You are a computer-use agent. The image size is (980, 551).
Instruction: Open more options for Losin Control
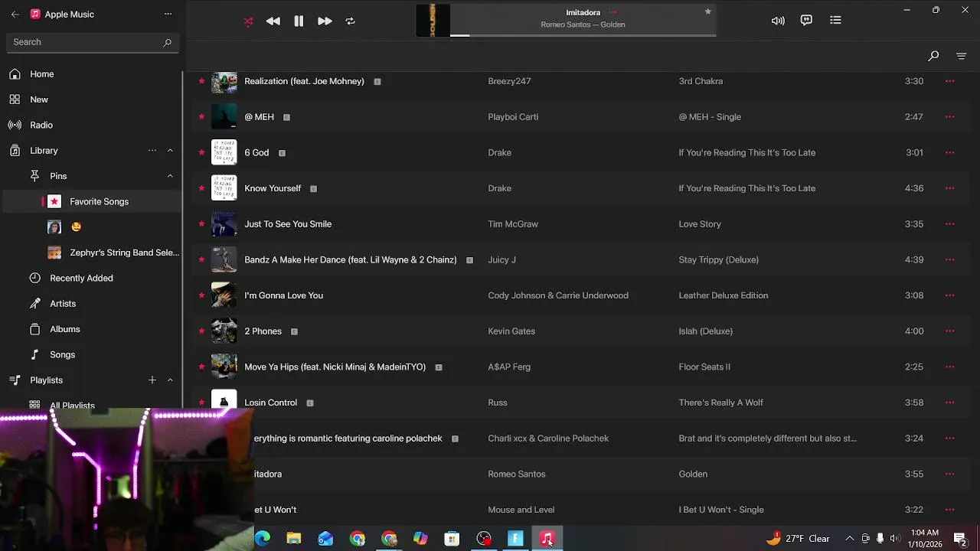[949, 403]
